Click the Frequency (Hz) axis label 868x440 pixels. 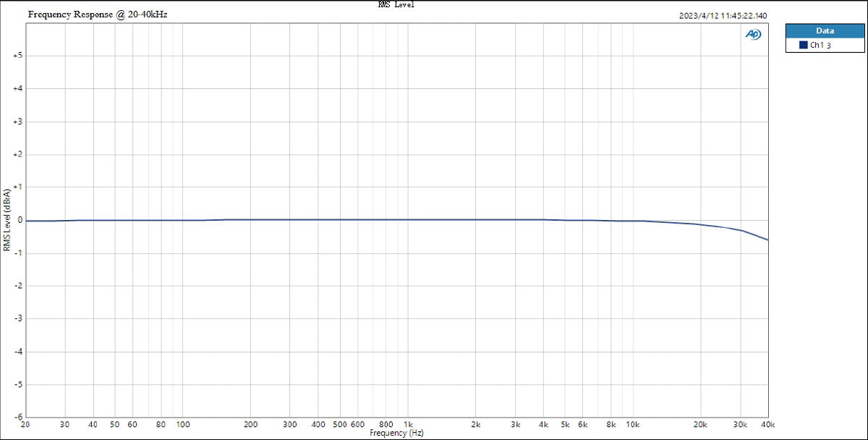click(x=397, y=434)
